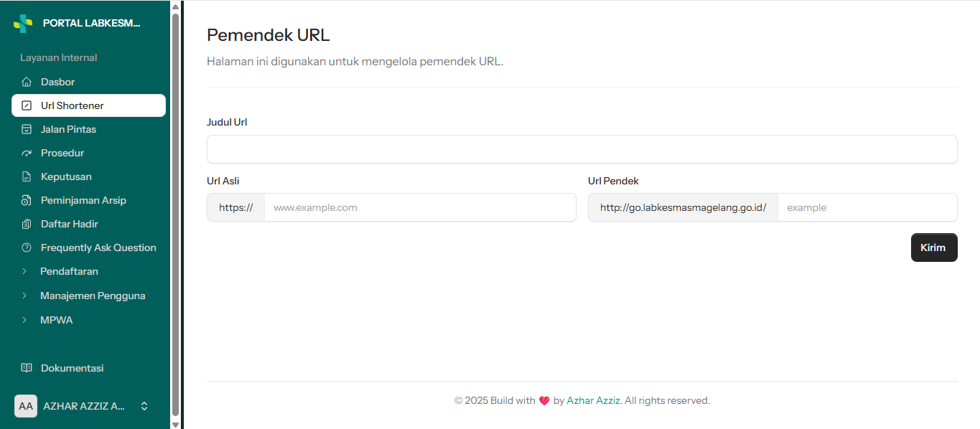
Task: Open Frequently Ask Question page
Action: coord(88,247)
